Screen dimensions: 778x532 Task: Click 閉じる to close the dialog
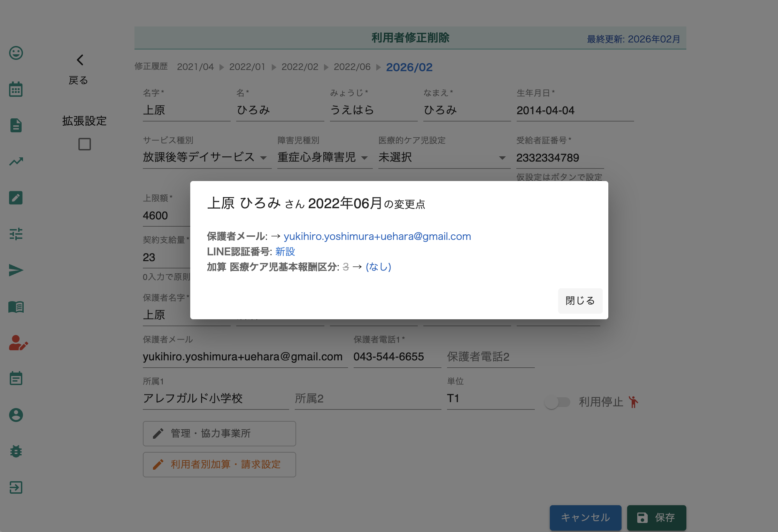(580, 301)
